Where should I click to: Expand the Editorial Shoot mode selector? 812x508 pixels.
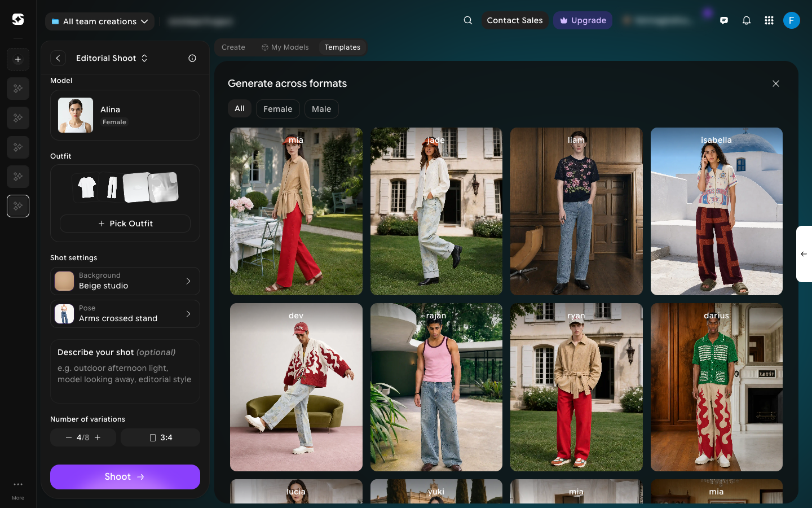tap(112, 58)
